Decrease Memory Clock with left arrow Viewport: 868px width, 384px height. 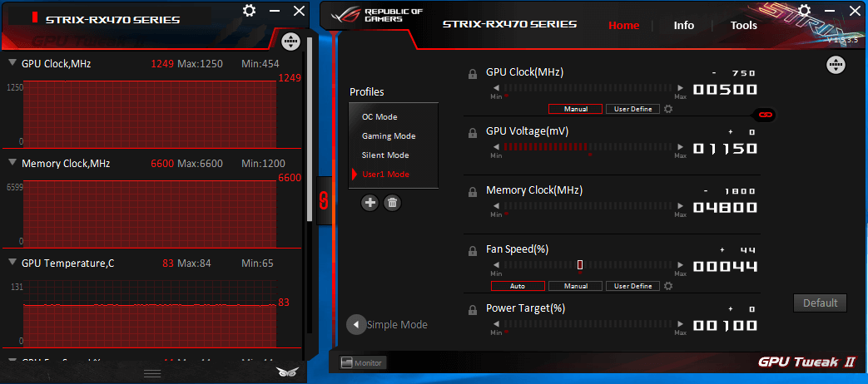[x=496, y=205]
